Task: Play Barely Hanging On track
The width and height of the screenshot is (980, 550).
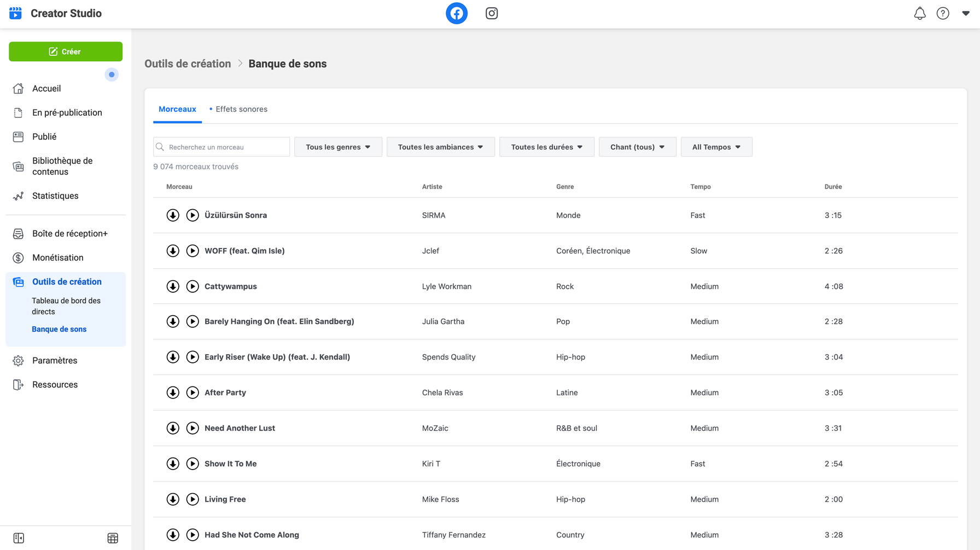Action: tap(192, 321)
